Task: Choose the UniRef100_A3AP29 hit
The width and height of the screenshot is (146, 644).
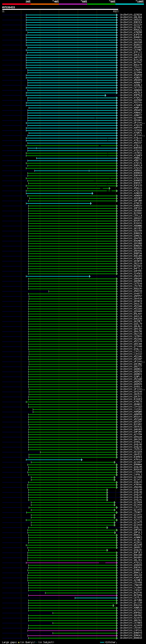Action: 131,578
